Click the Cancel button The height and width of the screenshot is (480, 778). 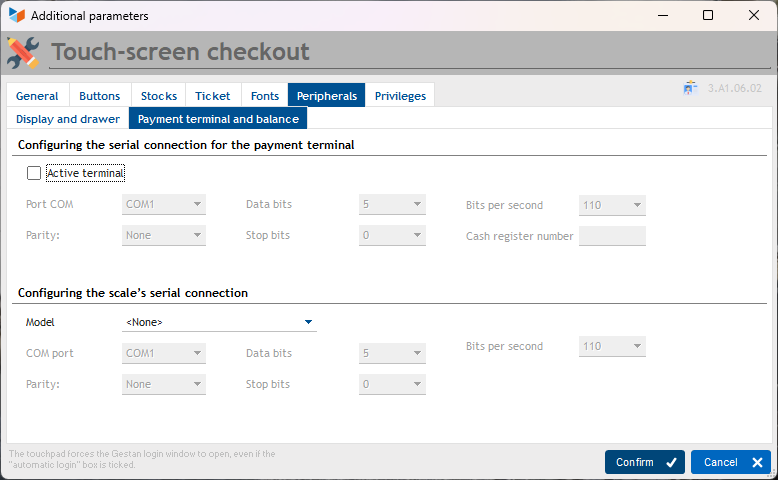[x=730, y=462]
